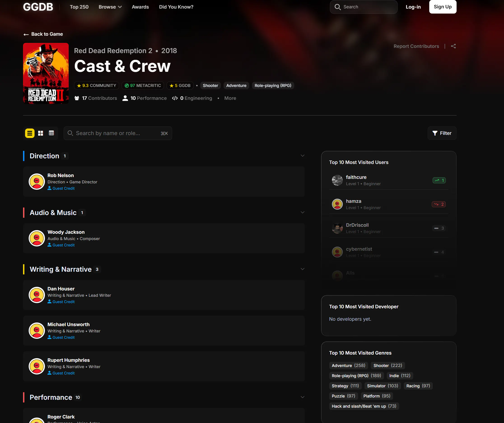Go Back to Game
This screenshot has height=423, width=504.
pos(43,34)
